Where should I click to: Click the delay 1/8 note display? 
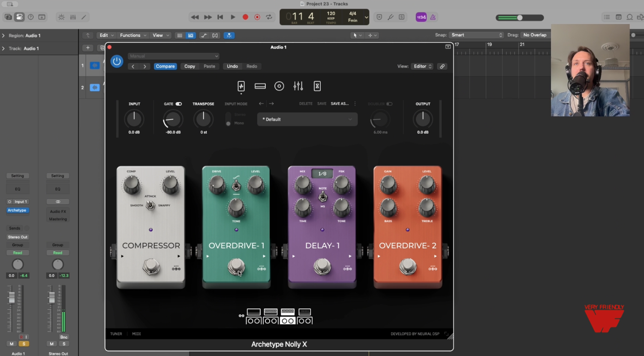coord(322,173)
